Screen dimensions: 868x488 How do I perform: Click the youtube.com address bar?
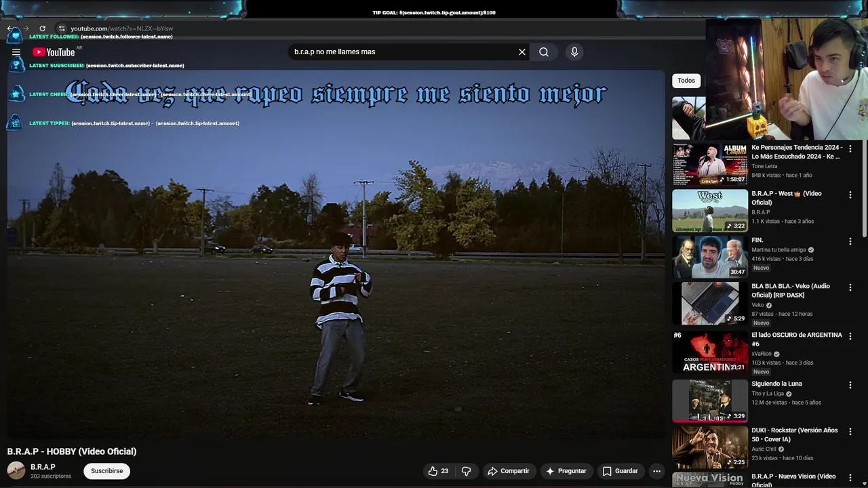[122, 28]
